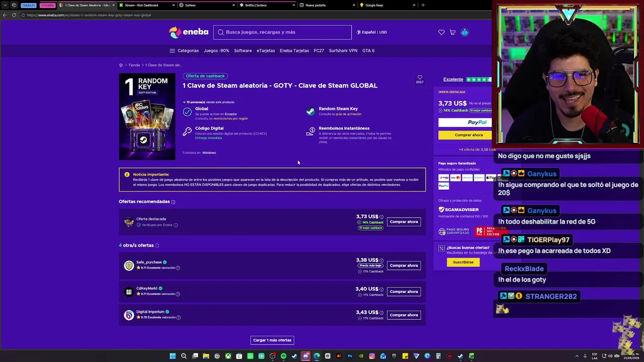Viewport: 644px width, 362px height.
Task: Load more offers with Cargar 1 más ofertas
Action: click(x=272, y=340)
